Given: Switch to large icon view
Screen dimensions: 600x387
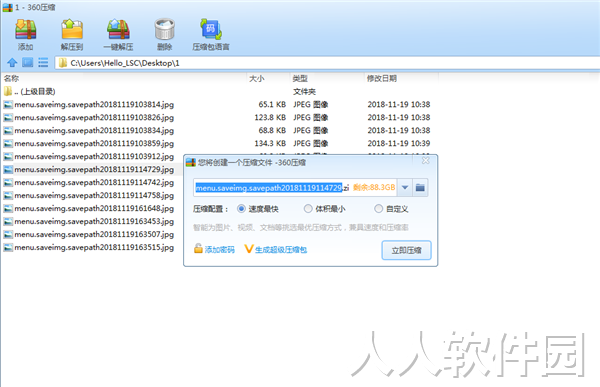Looking at the screenshot, I should click(x=28, y=62).
